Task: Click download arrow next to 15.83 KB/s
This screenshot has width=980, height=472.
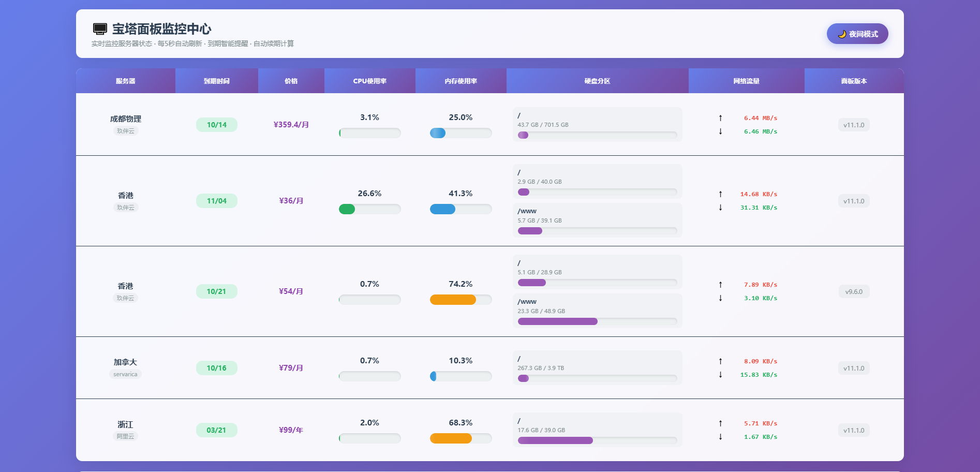Action: click(720, 375)
